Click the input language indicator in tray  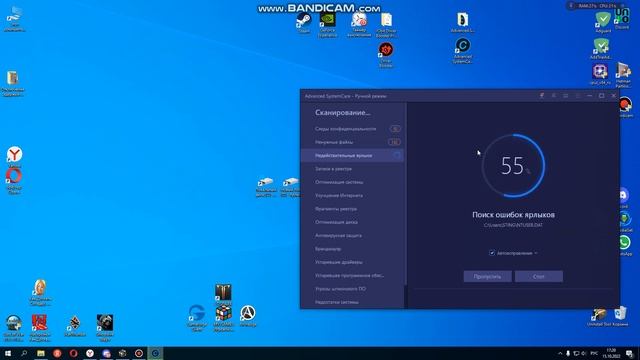tap(594, 353)
